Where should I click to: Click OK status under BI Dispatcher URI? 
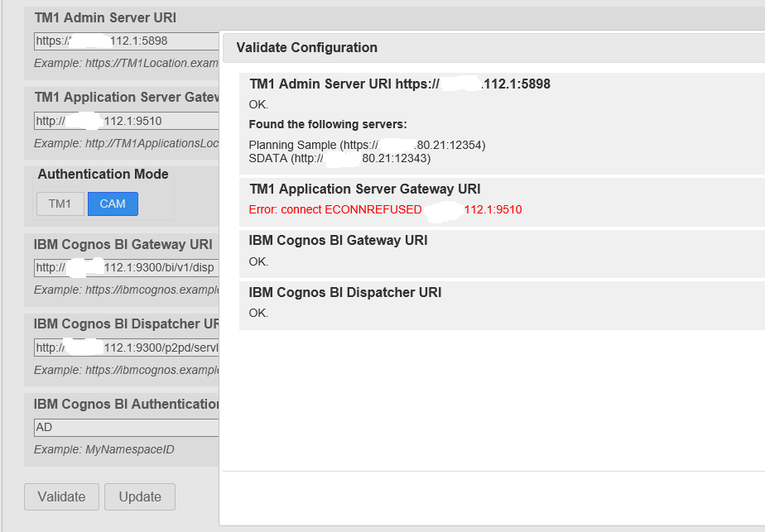point(258,313)
